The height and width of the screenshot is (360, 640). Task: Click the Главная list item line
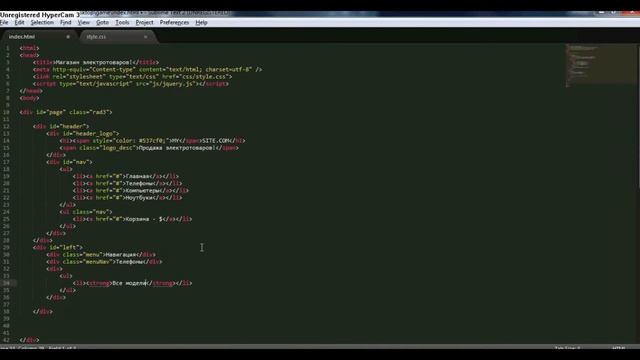(x=126, y=176)
